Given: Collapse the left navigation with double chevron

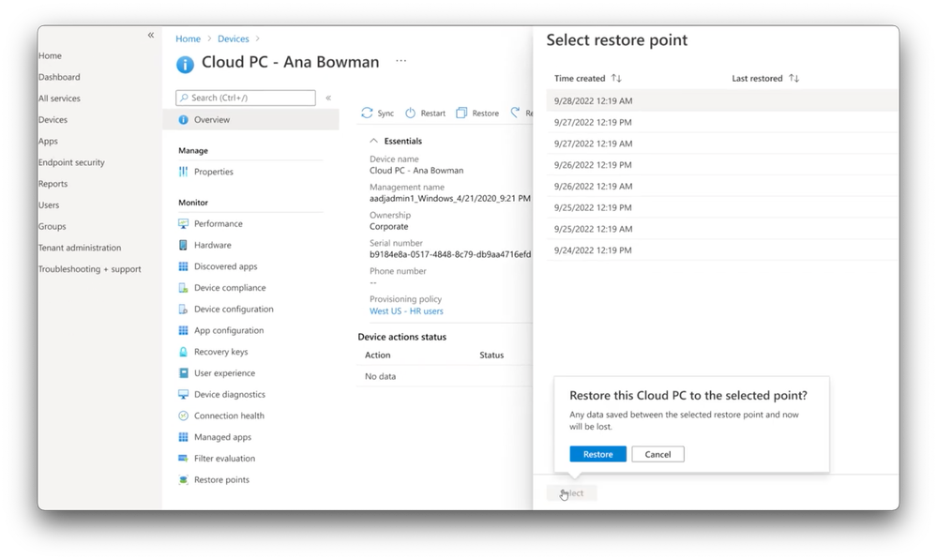Looking at the screenshot, I should (x=151, y=36).
